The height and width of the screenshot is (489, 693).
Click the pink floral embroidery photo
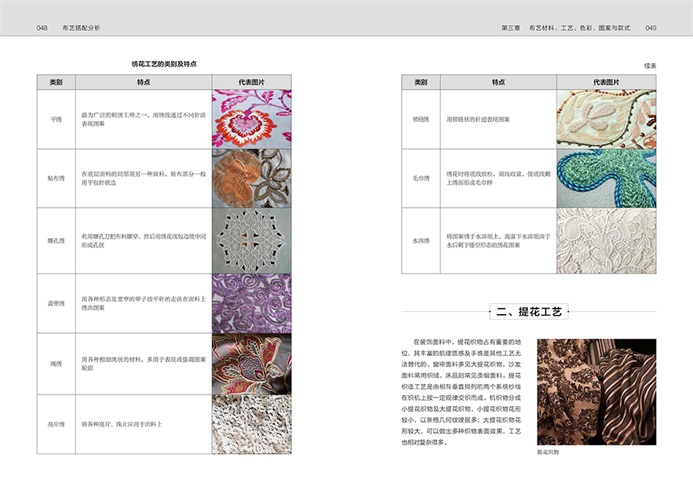coord(251,118)
